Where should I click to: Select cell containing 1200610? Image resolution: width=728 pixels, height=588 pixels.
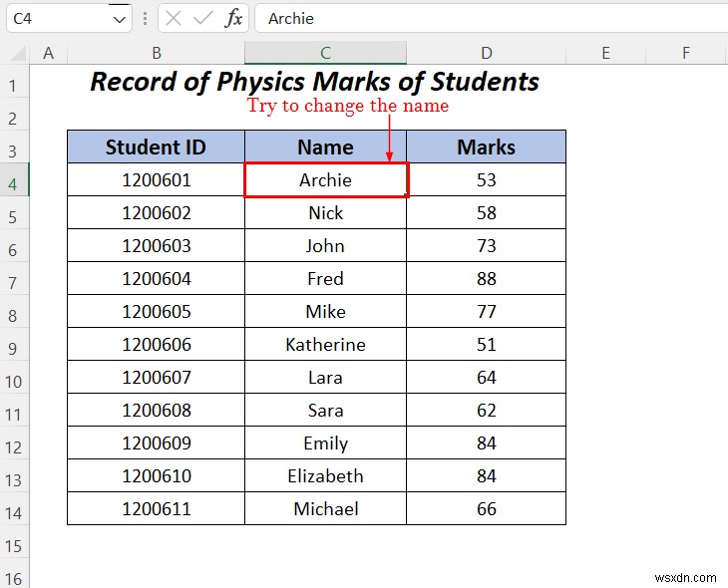156,476
